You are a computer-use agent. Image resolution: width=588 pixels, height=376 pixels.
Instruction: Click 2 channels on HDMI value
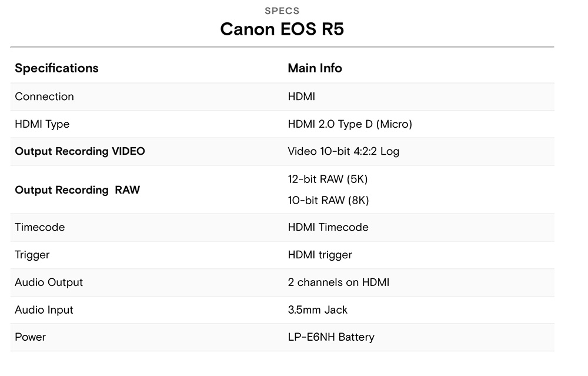point(339,282)
